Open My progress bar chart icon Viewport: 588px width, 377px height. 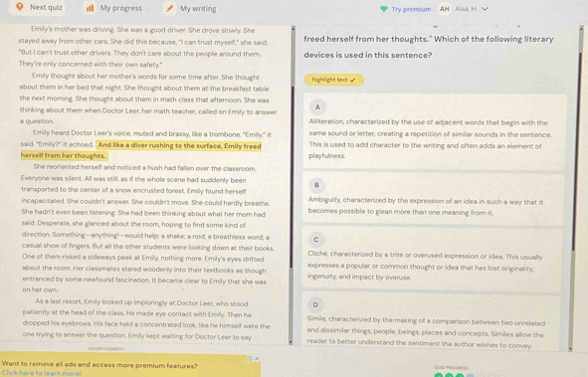click(x=90, y=8)
